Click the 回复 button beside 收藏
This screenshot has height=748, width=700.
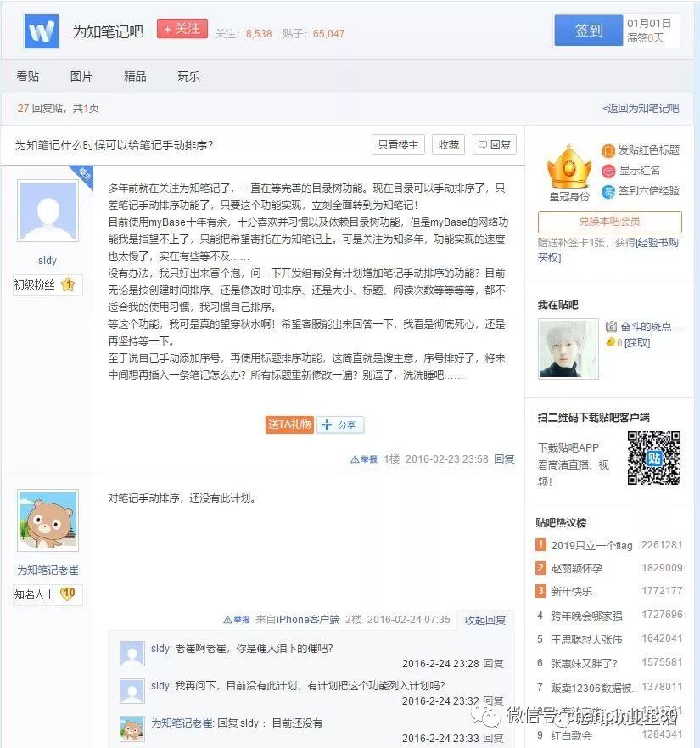[495, 144]
